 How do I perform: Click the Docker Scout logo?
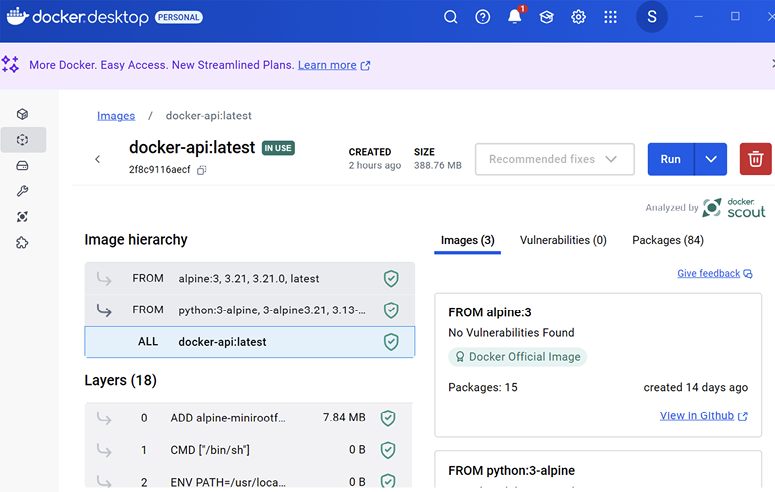tap(733, 208)
